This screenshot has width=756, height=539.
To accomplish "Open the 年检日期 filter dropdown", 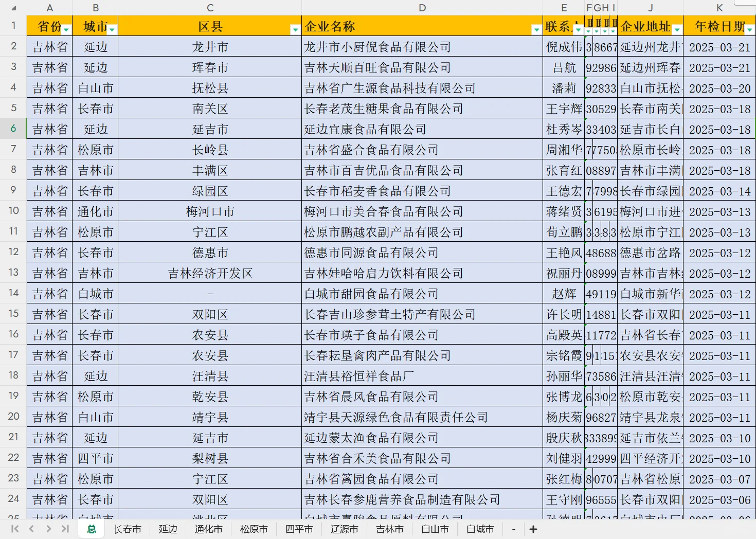I will pos(750,30).
